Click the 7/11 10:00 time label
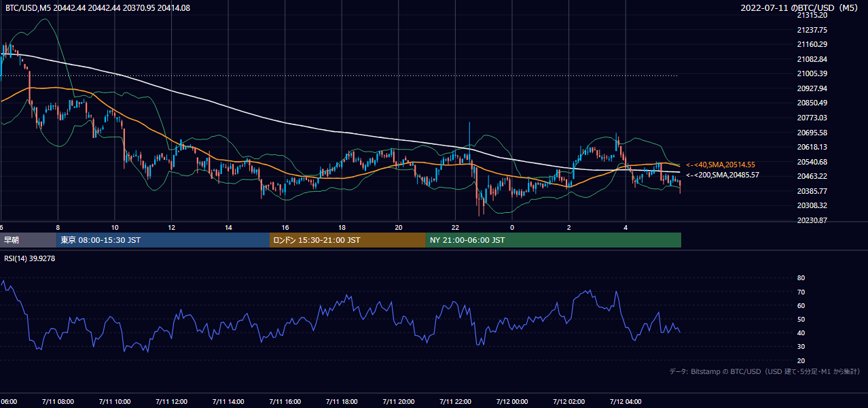868x408 pixels. coord(115,402)
